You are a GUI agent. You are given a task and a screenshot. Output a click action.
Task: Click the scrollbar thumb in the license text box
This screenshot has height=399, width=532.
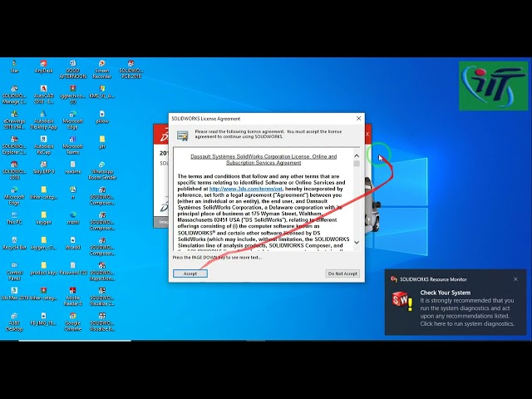point(357,164)
